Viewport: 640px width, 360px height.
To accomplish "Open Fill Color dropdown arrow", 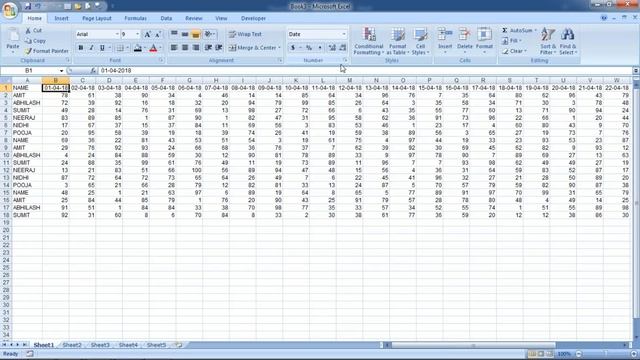I will pos(145,48).
